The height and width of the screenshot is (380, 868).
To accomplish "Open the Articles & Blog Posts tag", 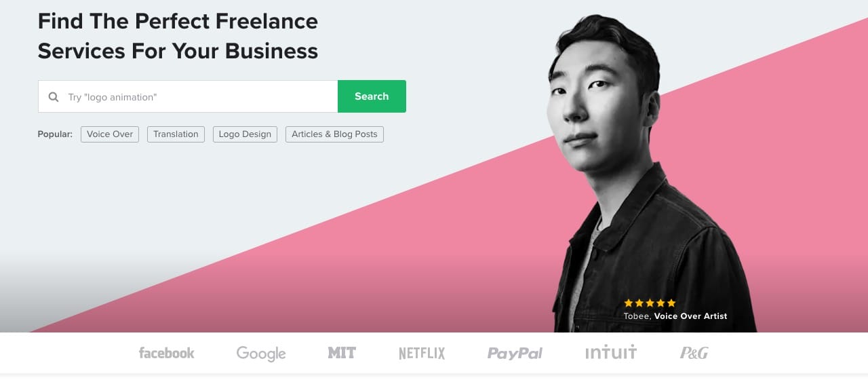I will (334, 134).
